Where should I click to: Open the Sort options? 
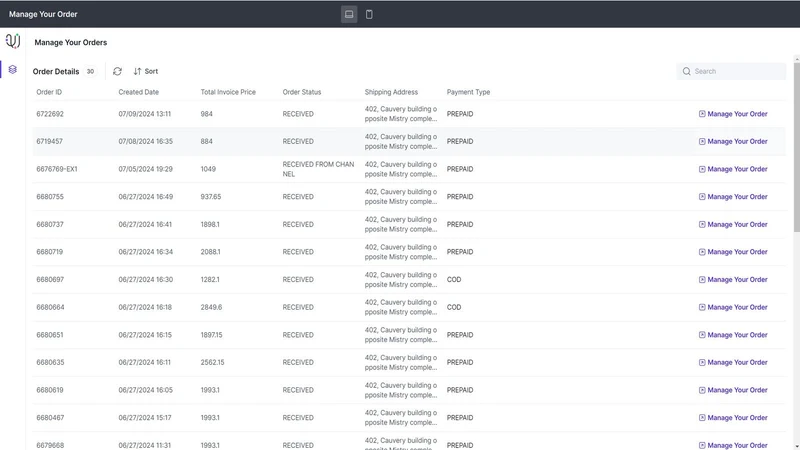[146, 71]
